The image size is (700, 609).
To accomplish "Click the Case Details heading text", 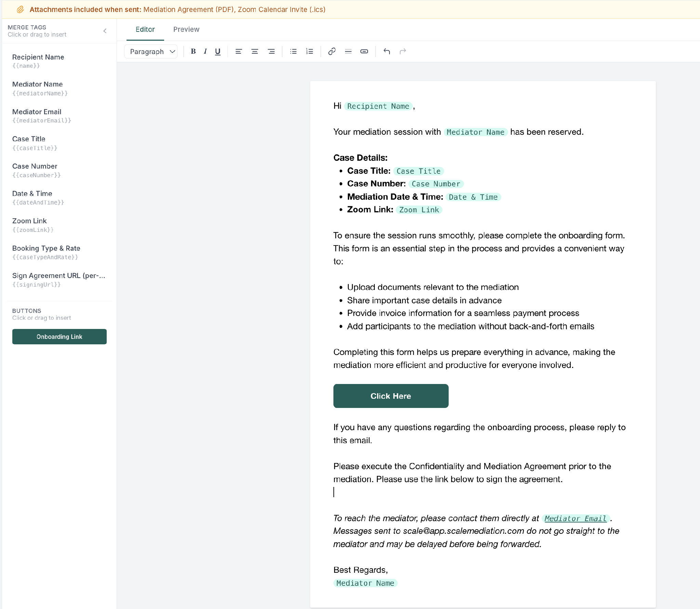I will [x=360, y=158].
